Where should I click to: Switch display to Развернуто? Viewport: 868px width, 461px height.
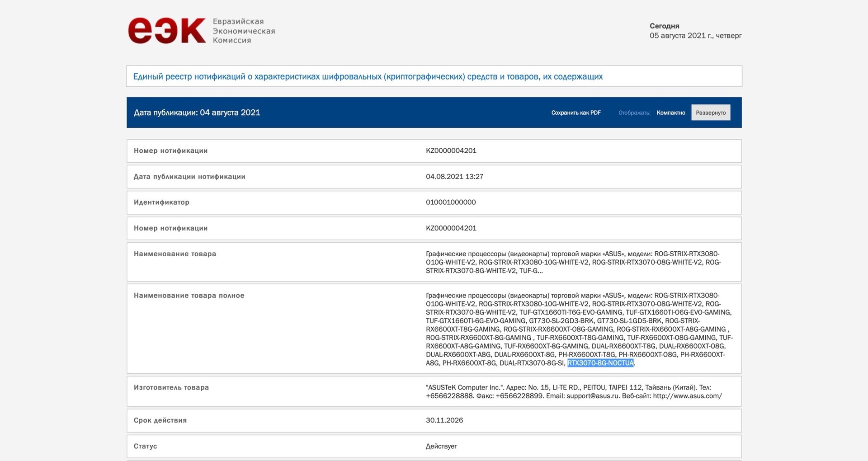coord(711,113)
